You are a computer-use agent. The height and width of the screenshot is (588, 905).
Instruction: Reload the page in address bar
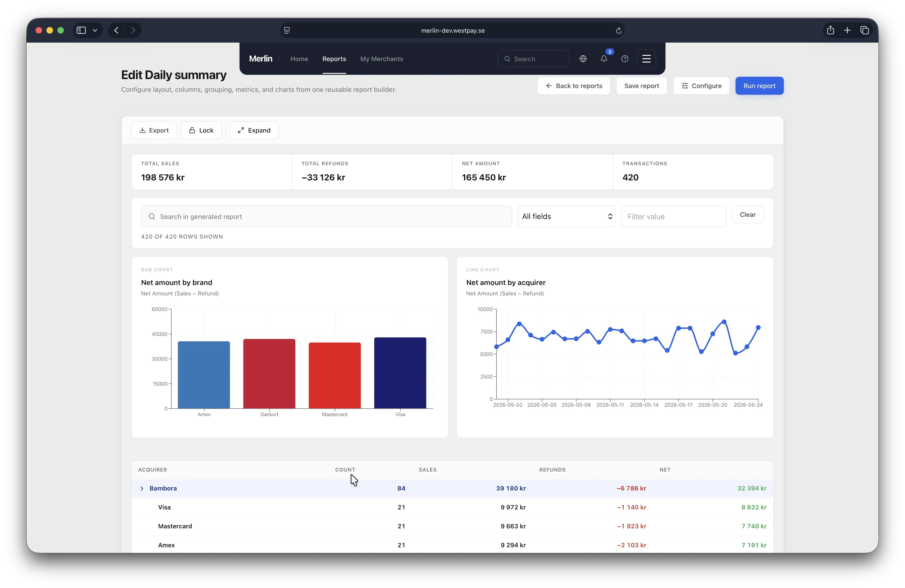click(619, 31)
